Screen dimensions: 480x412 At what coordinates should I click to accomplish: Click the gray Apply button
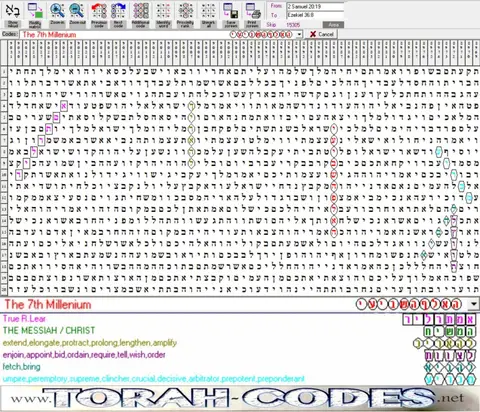click(x=333, y=25)
